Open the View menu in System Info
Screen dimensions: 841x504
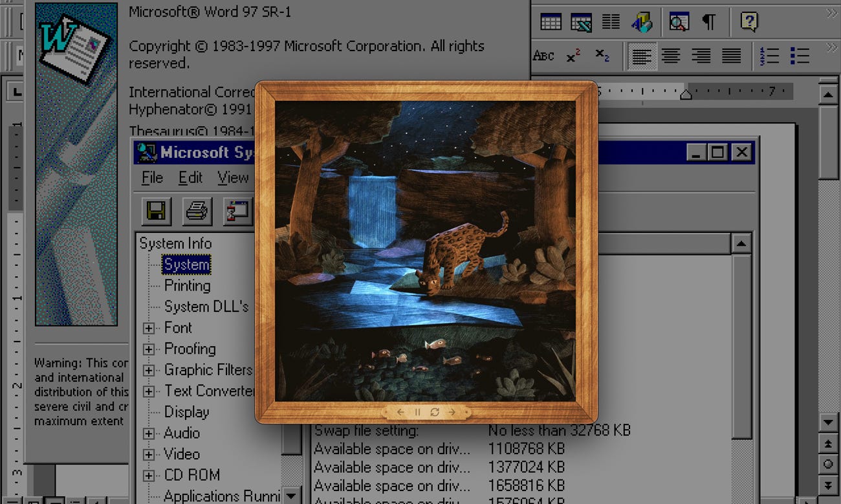(233, 178)
